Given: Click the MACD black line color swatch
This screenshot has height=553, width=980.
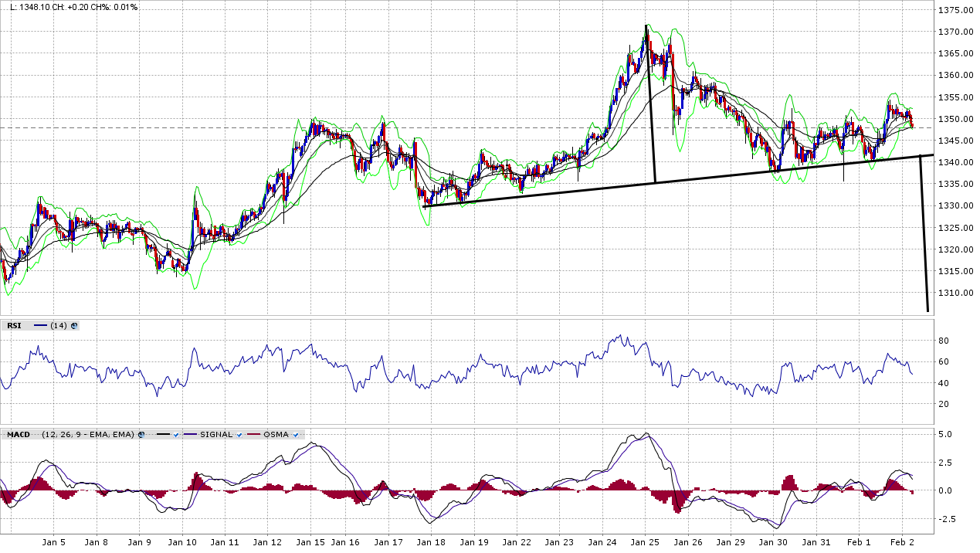Looking at the screenshot, I should click(163, 435).
